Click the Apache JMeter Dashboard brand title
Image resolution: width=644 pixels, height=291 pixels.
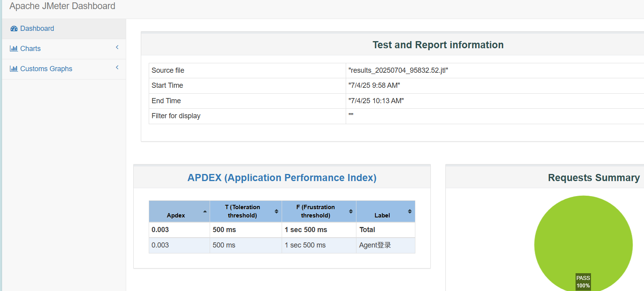pyautogui.click(x=63, y=6)
